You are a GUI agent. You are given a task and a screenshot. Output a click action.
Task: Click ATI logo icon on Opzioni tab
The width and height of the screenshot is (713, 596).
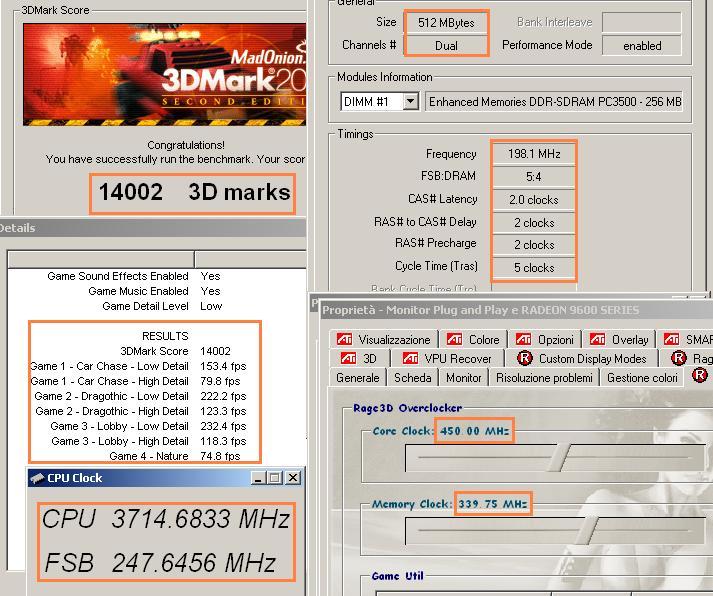point(523,339)
